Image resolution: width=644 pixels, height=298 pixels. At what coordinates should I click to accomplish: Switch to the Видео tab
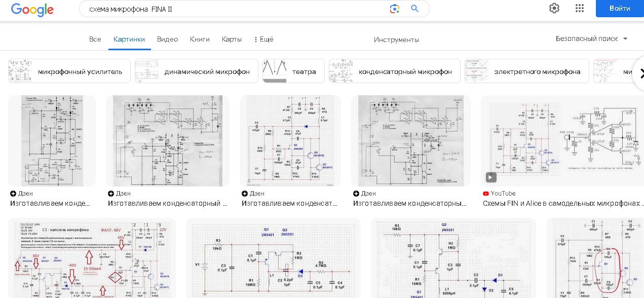[x=167, y=40]
